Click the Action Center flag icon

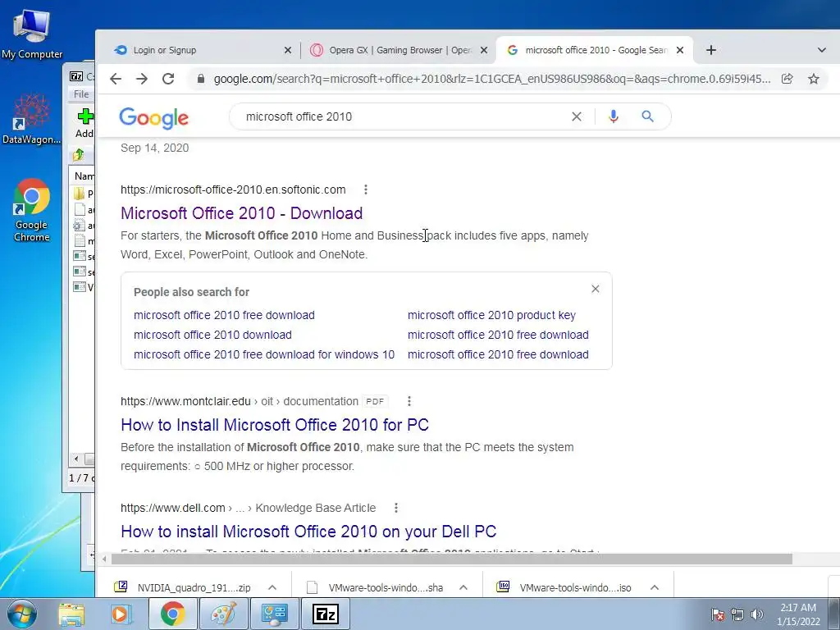[x=718, y=614]
